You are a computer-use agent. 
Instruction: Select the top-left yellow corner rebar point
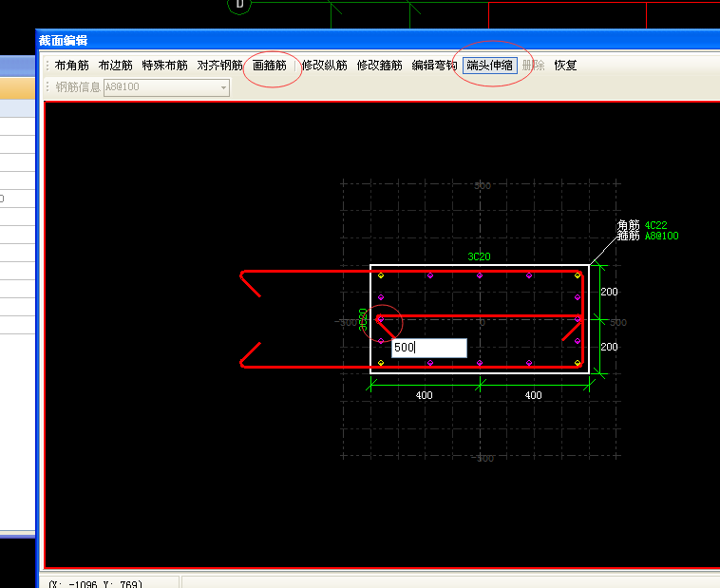[x=381, y=275]
